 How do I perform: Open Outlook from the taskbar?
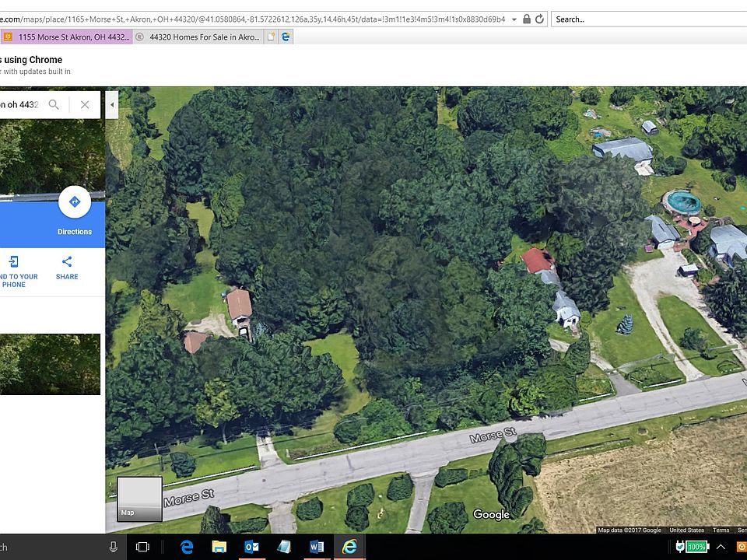(x=251, y=547)
